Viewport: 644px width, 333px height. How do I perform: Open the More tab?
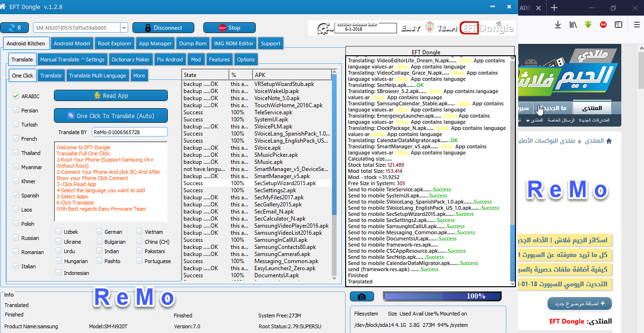[x=139, y=76]
